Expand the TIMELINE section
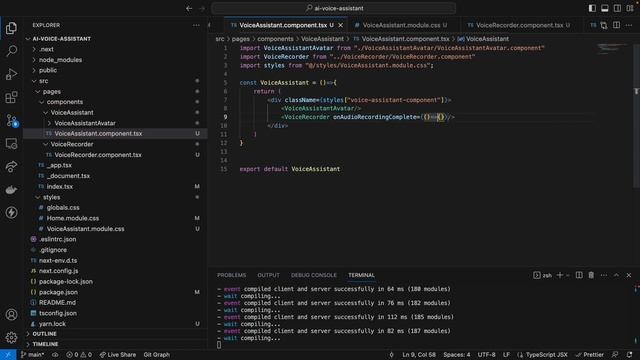This screenshot has height=360, width=640. tap(45, 344)
